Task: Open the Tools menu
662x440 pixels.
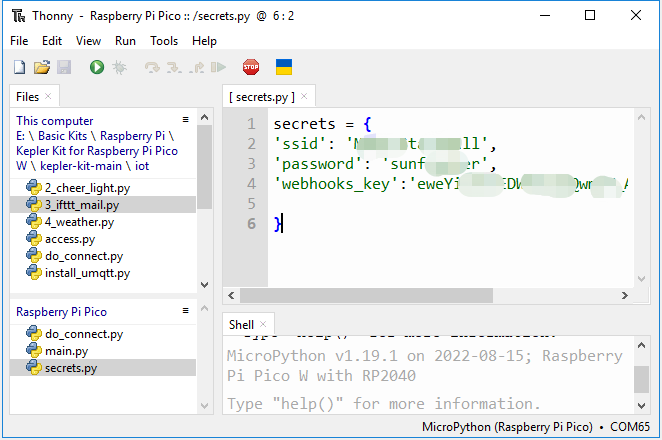Action: click(x=164, y=41)
